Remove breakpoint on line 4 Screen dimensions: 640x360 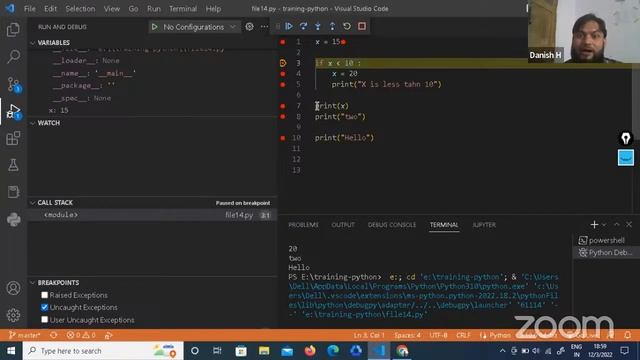[x=282, y=74]
